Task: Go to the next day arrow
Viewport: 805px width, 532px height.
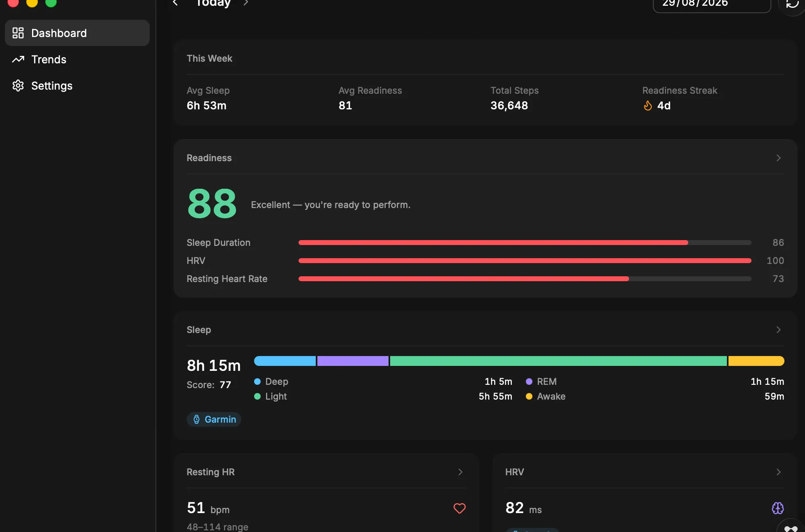Action: tap(245, 2)
